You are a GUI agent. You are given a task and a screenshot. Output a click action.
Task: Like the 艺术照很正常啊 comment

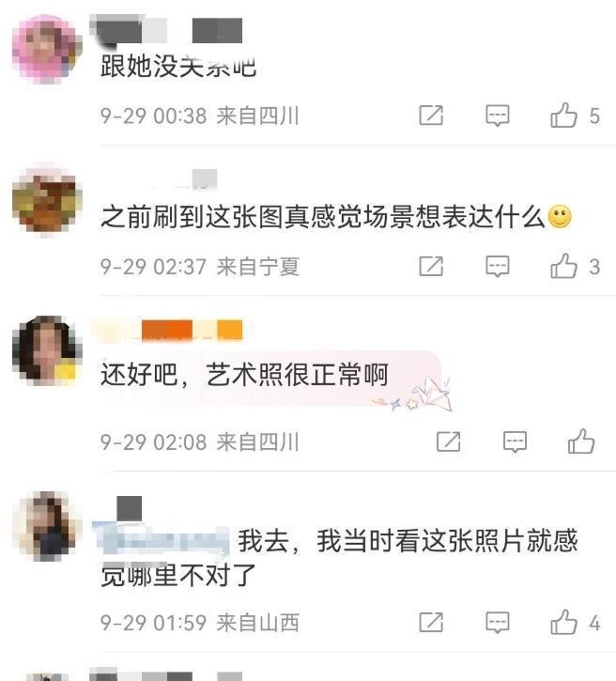click(x=581, y=441)
